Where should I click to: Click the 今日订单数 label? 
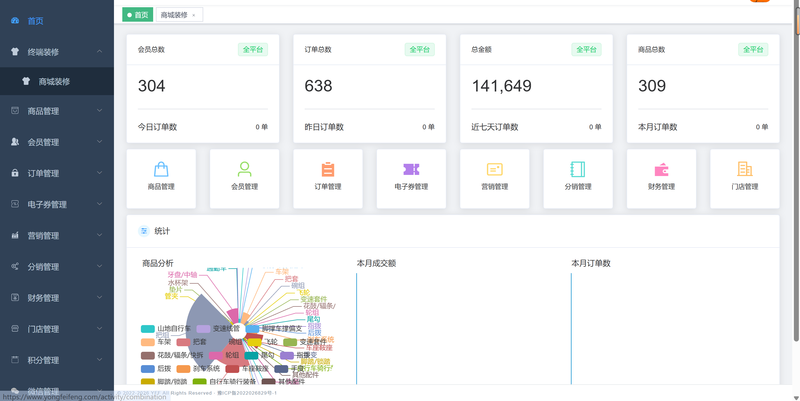coord(157,127)
